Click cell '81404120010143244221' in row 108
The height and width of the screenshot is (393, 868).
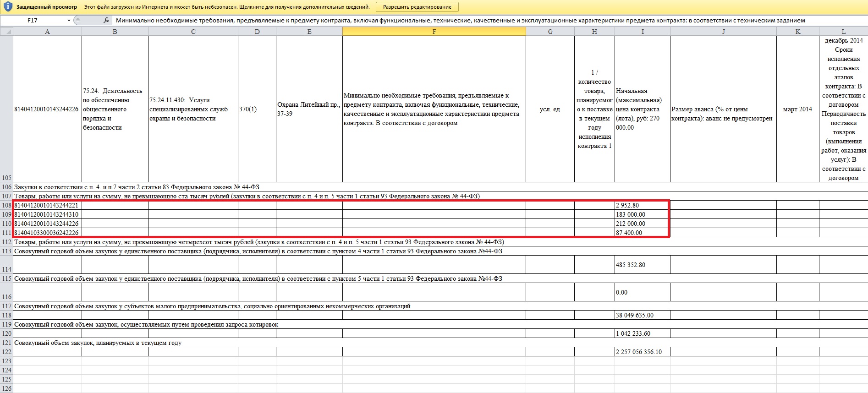(48, 205)
